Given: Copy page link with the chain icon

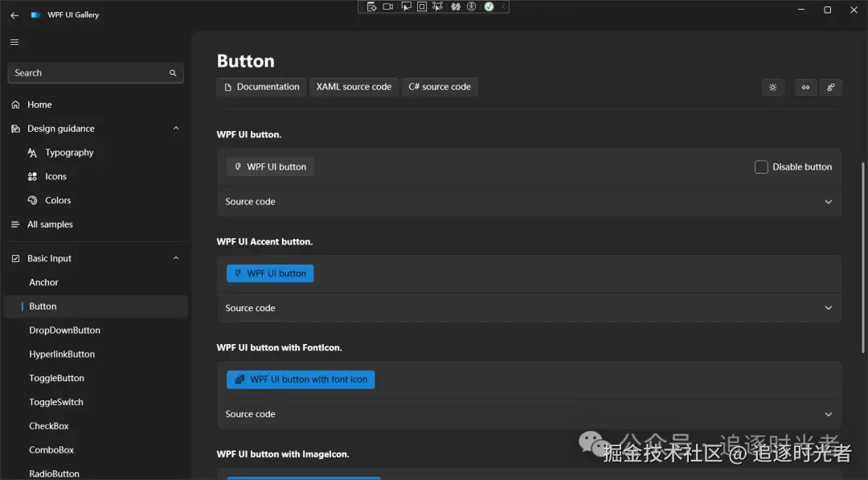Looking at the screenshot, I should (805, 88).
